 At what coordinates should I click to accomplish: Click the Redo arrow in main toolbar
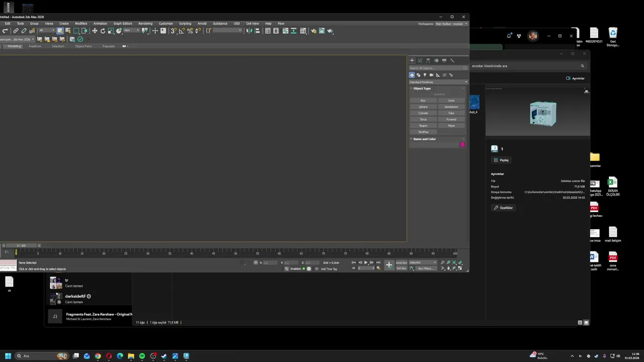[x=5, y=31]
